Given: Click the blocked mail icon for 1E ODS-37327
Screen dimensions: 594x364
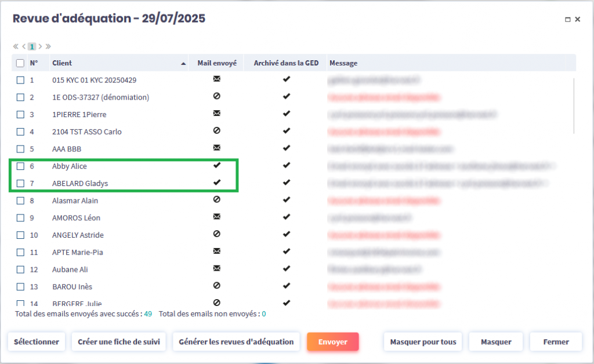Looking at the screenshot, I should click(217, 97).
